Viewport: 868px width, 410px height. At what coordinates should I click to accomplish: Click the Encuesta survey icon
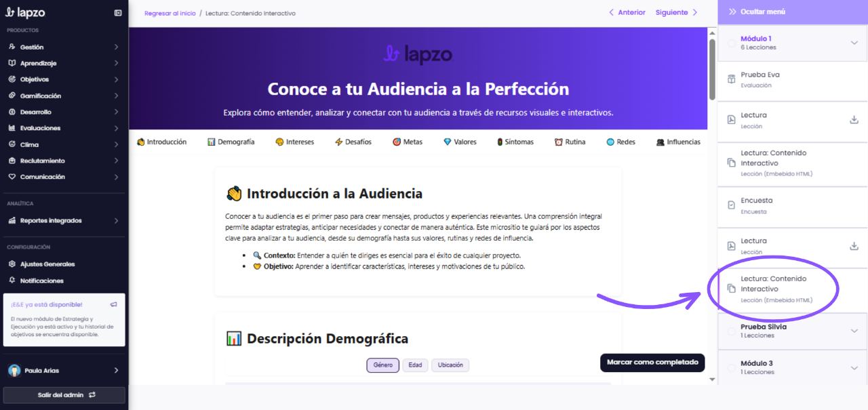pyautogui.click(x=731, y=205)
